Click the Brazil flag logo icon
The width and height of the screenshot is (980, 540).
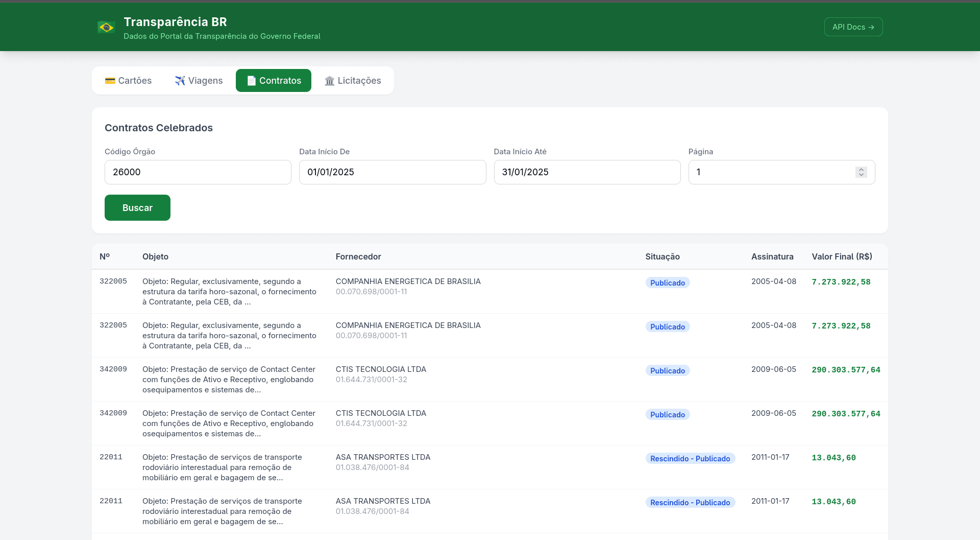point(106,27)
